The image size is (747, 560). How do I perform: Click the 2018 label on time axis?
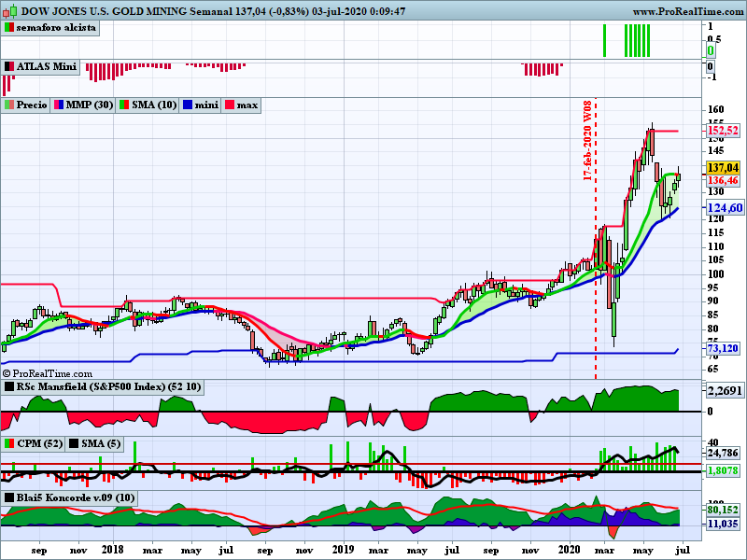pyautogui.click(x=112, y=550)
